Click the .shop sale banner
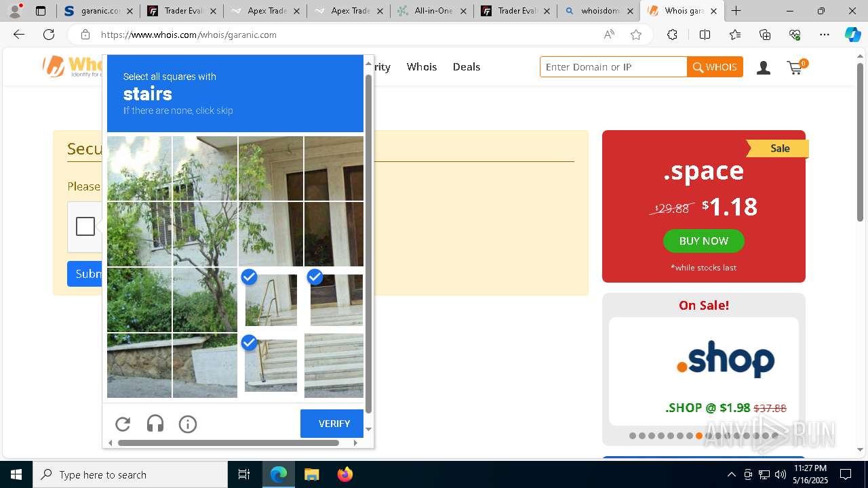Screen dimensions: 868x488 coord(704,371)
